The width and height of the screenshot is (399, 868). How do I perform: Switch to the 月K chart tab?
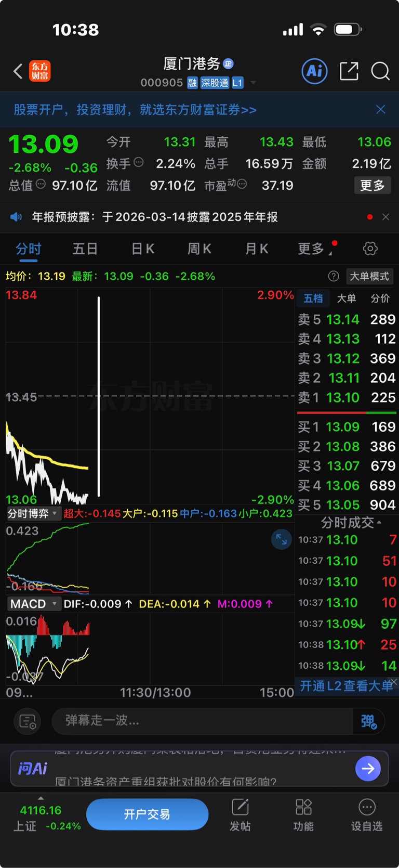[x=257, y=249]
